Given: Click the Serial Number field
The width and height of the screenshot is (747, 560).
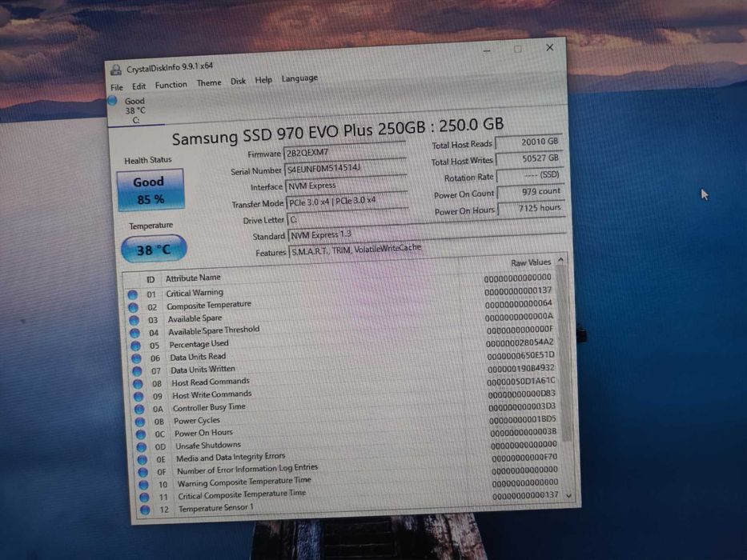Looking at the screenshot, I should click(x=345, y=168).
